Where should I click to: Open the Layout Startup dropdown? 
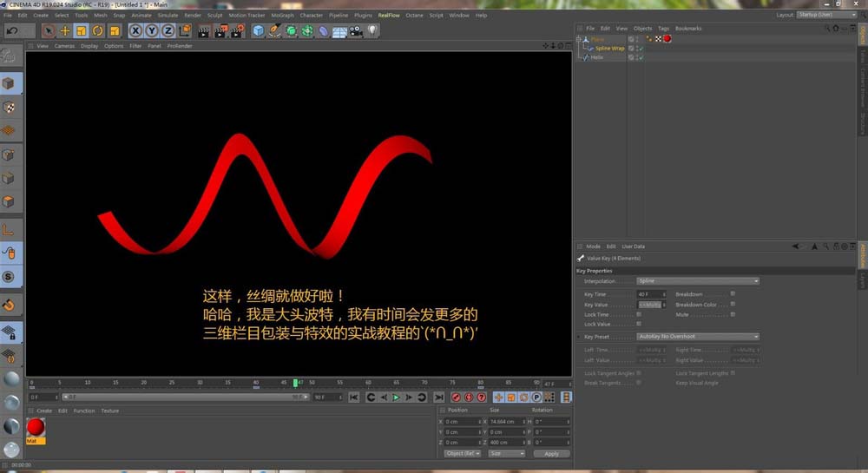click(x=827, y=15)
